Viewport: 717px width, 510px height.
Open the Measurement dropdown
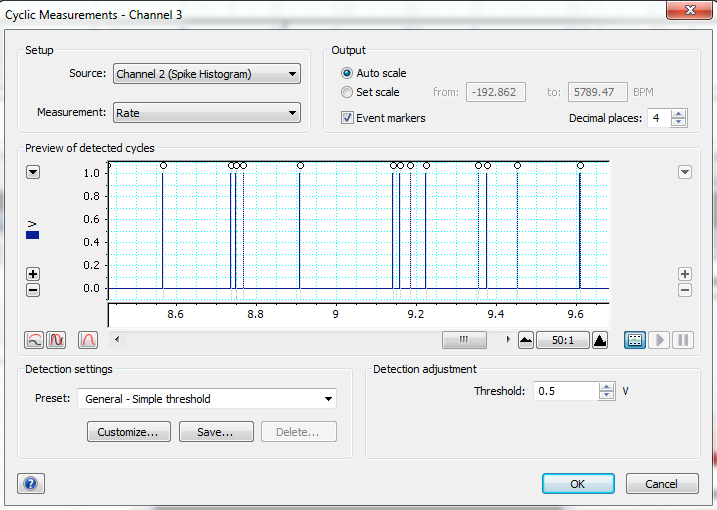click(x=206, y=113)
